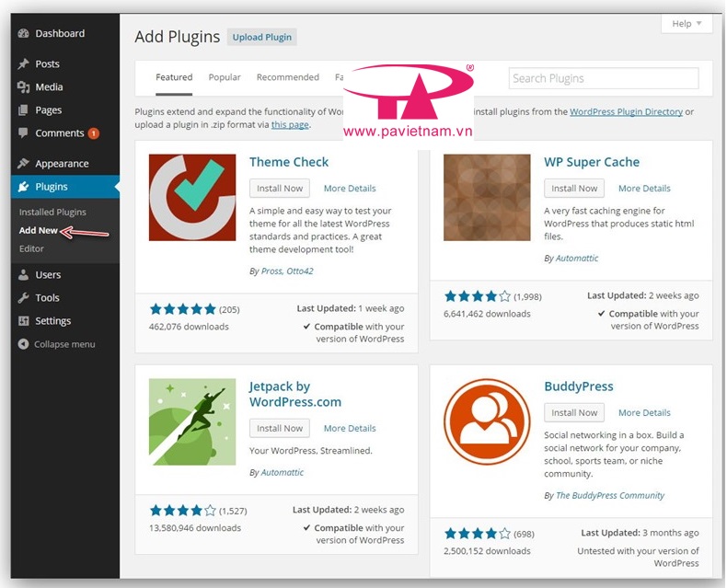727x588 pixels.
Task: Open The BuddyPress Community author link
Action: 610,496
